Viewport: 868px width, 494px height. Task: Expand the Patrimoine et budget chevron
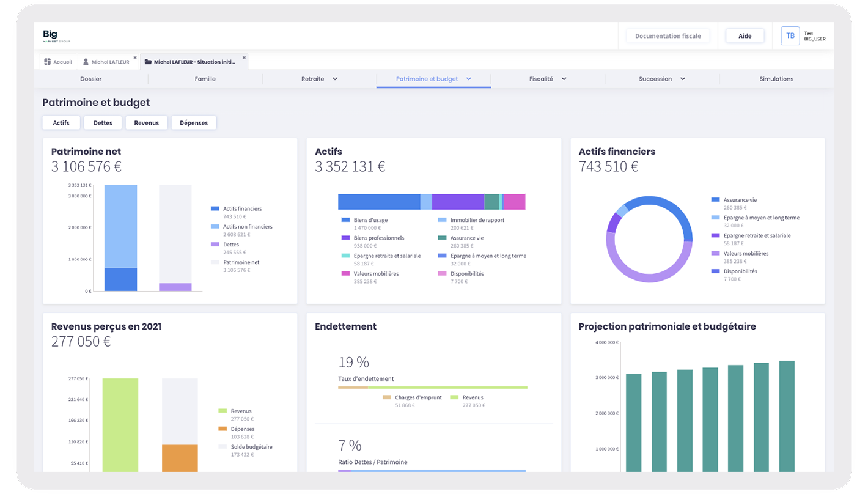469,79
